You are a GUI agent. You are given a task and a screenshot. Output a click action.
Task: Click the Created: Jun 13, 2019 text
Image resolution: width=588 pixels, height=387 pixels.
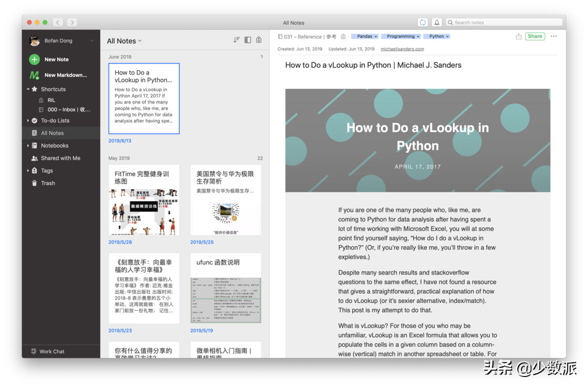point(300,49)
